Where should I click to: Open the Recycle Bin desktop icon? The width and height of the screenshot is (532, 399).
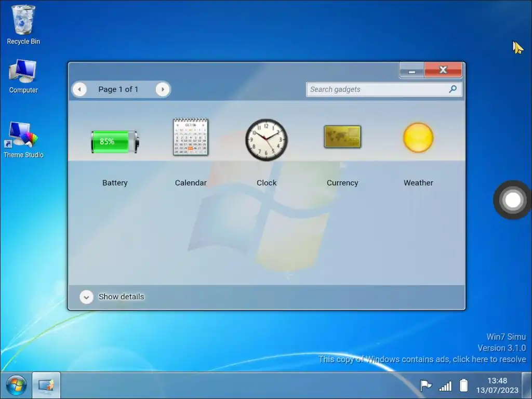23,24
